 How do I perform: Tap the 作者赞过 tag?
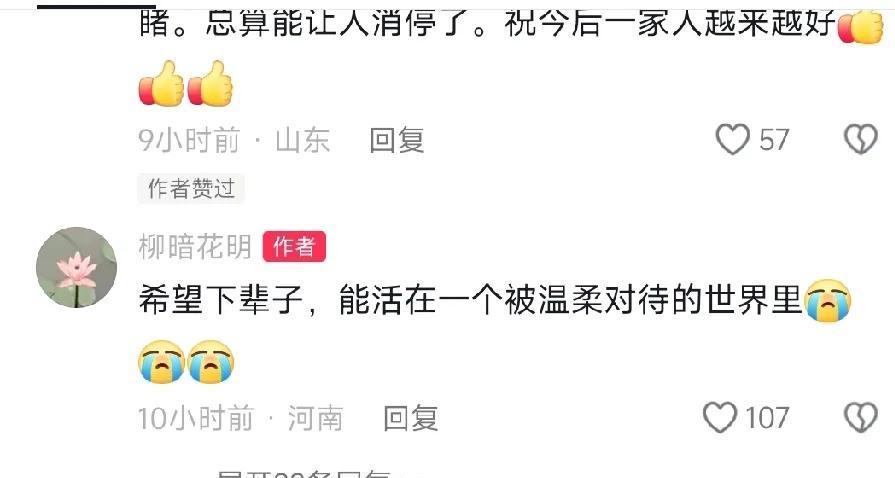point(191,188)
